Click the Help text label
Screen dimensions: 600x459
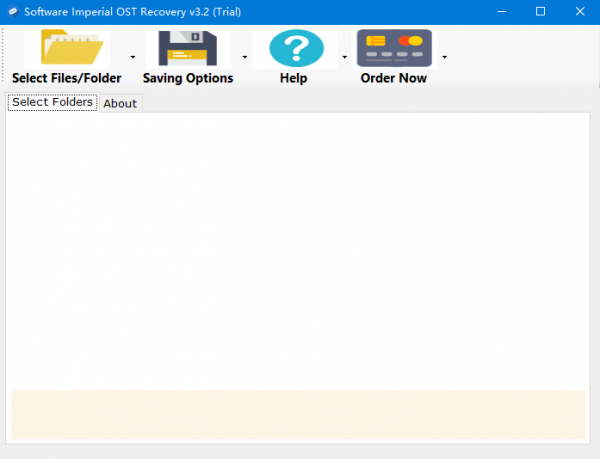293,78
